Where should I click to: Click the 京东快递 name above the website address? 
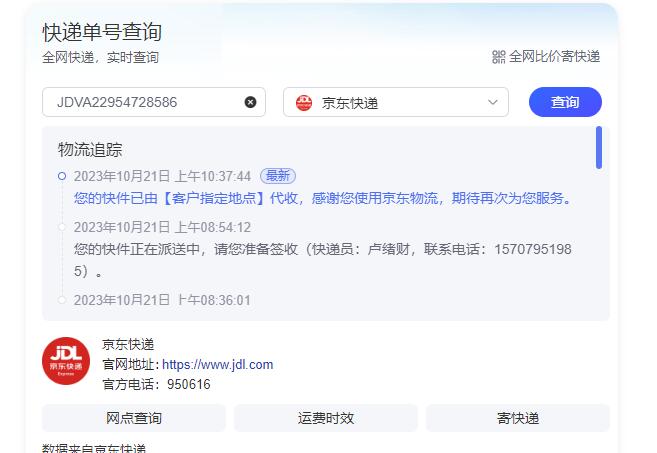128,344
